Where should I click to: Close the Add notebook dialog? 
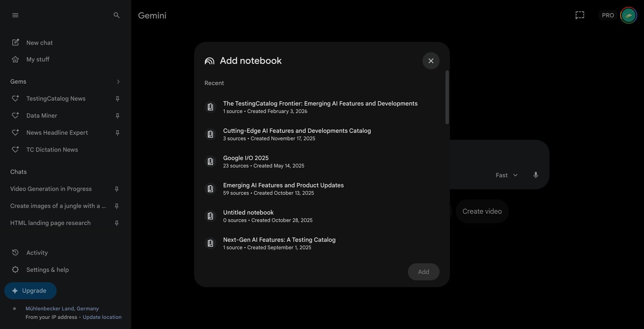[x=431, y=61]
